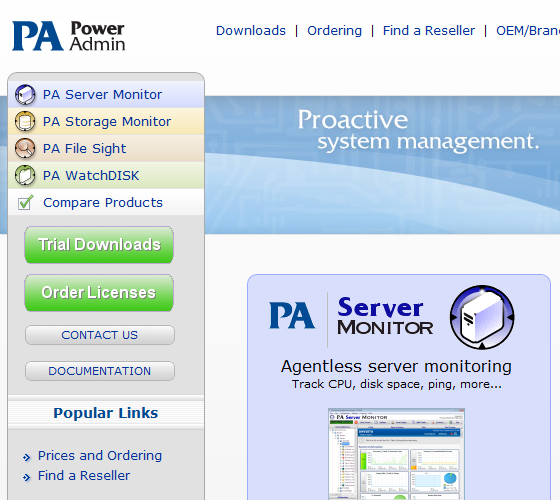Click the PA Power Admin logo
The image size is (560, 500).
coord(69,36)
